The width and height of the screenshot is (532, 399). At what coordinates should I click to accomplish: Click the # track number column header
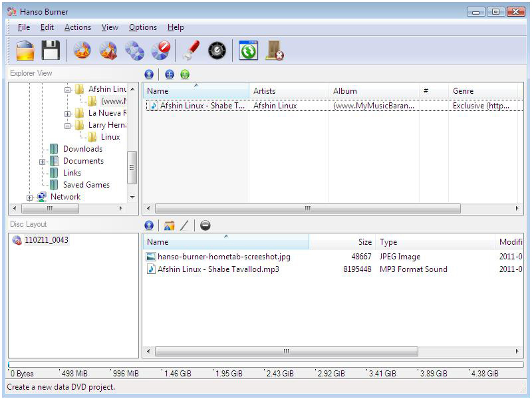434,90
